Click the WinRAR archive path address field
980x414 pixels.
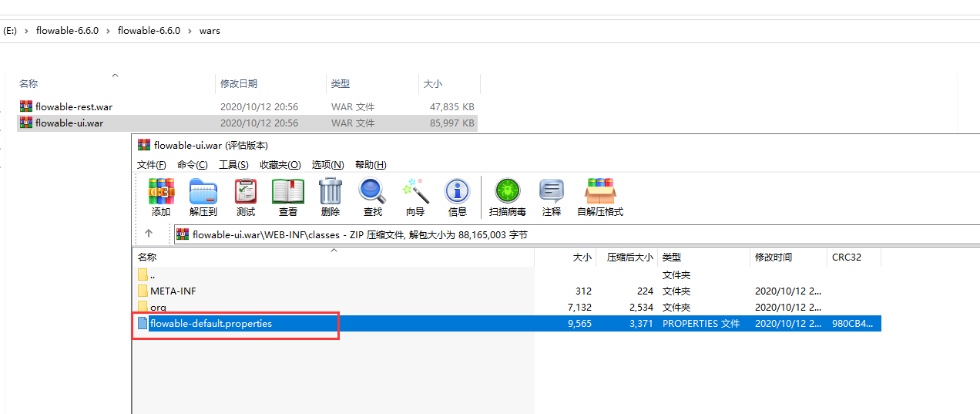tap(576, 234)
